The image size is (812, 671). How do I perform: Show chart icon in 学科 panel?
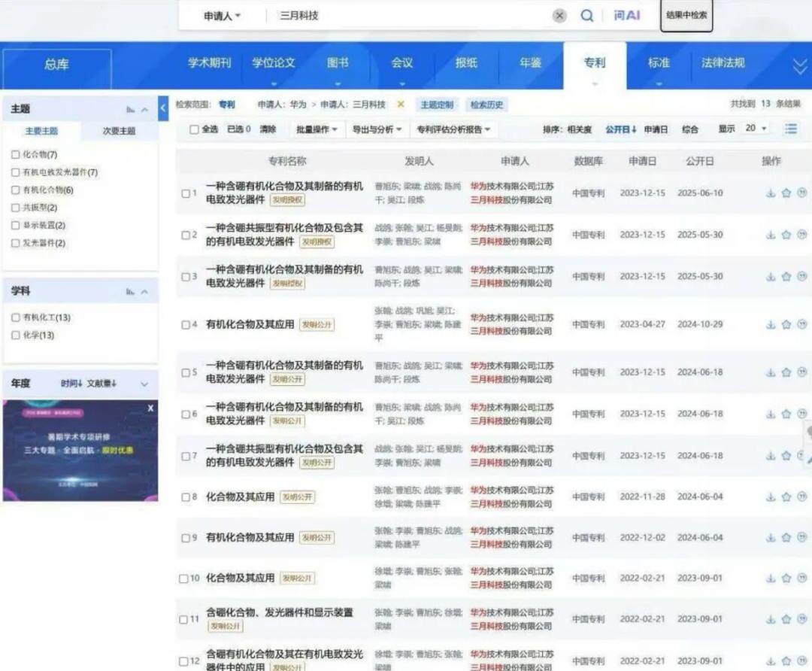[130, 292]
